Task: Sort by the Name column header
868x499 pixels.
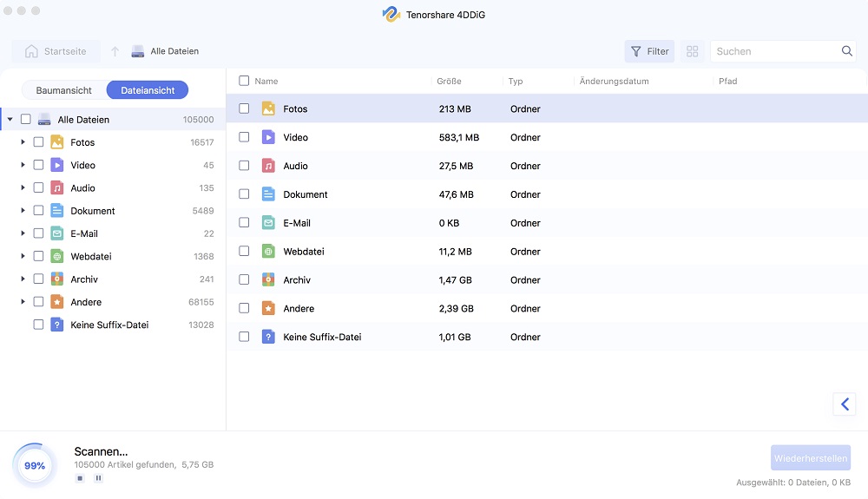Action: coord(266,82)
